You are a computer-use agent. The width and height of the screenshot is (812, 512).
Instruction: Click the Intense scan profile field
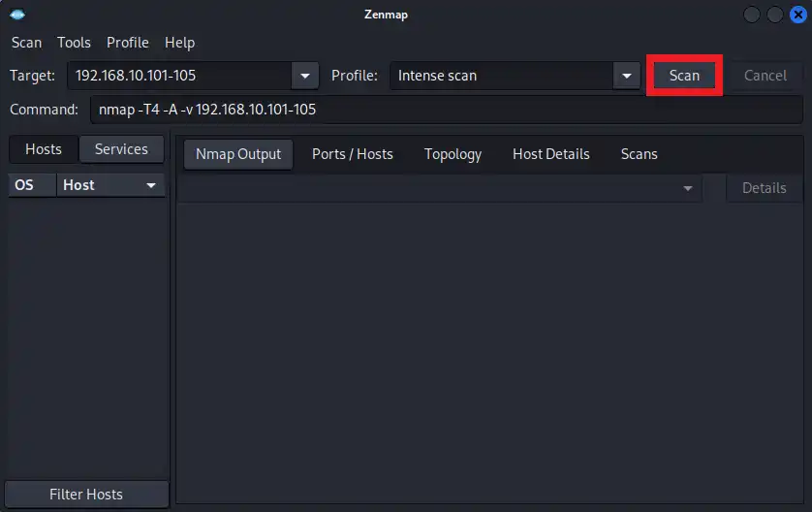coord(501,76)
